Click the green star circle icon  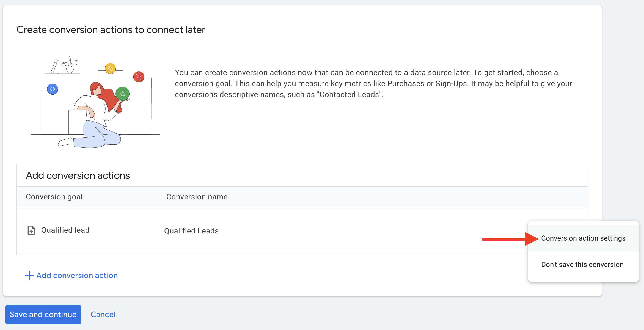(x=123, y=94)
